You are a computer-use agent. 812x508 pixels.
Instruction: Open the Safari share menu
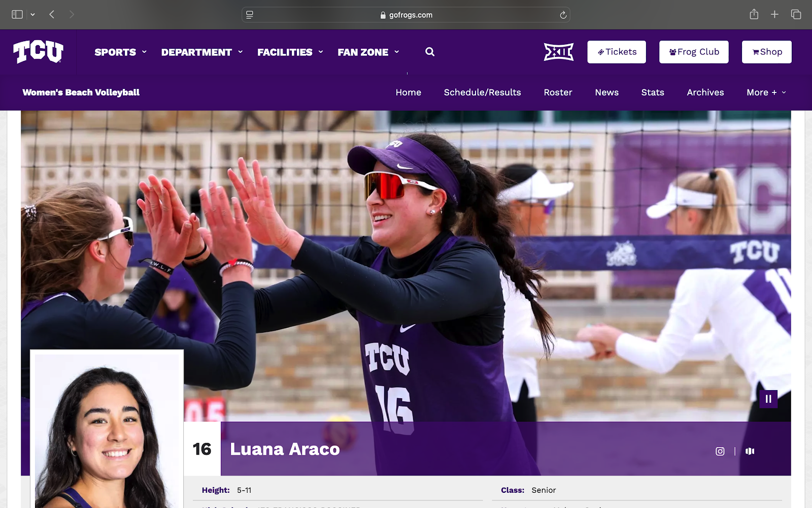point(754,14)
